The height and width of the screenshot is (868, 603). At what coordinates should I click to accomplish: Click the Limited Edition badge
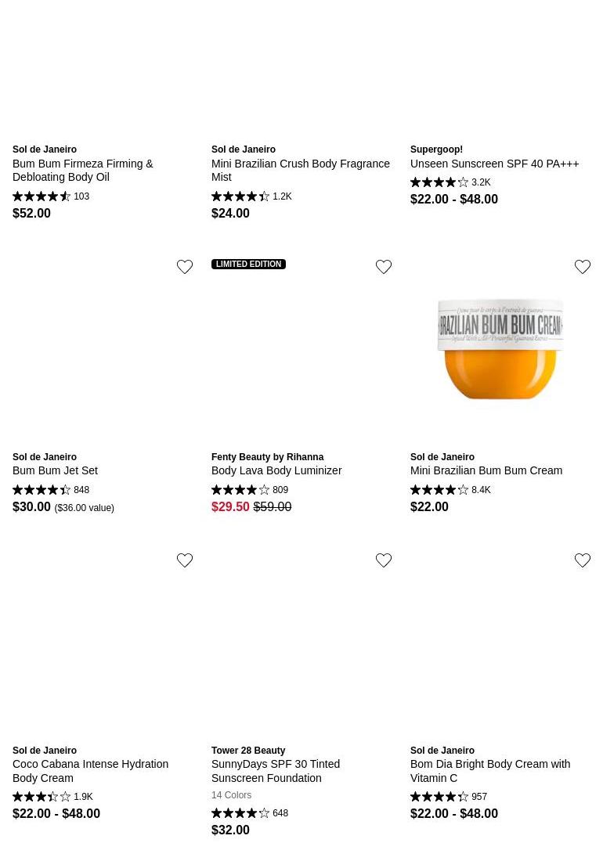(248, 265)
